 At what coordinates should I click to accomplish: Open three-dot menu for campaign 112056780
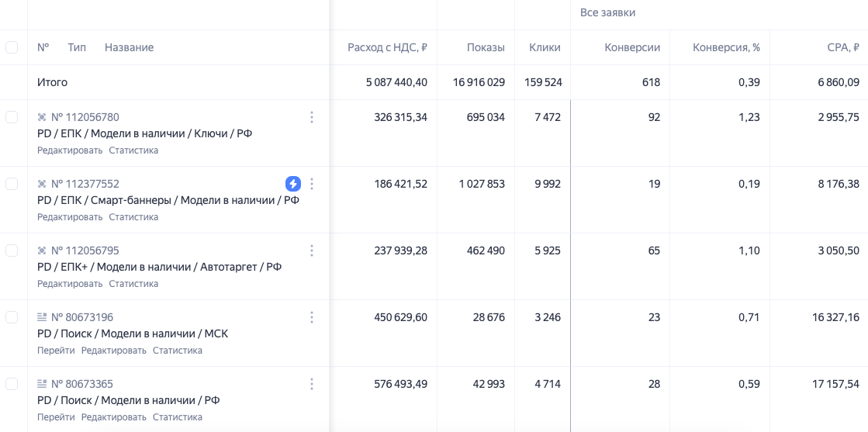coord(312,117)
